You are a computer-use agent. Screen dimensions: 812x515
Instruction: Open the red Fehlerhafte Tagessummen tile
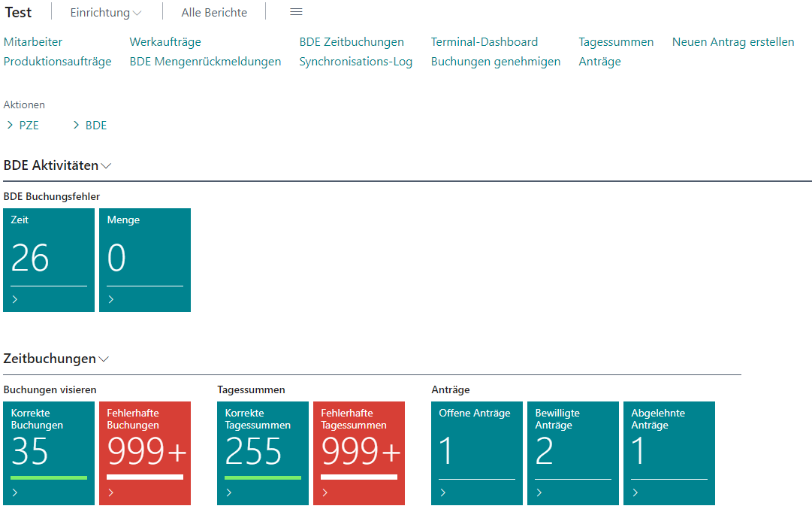click(x=359, y=453)
